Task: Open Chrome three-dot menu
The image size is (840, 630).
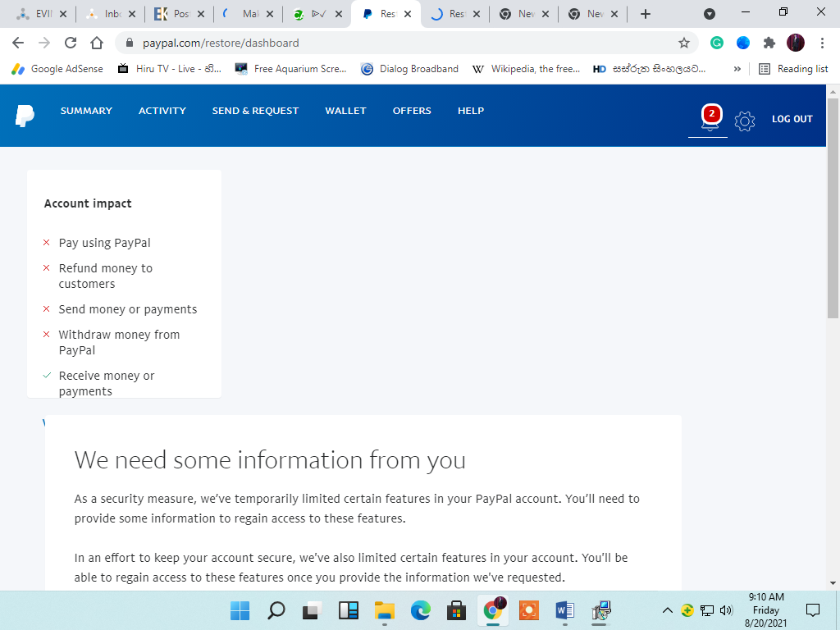Action: pyautogui.click(x=822, y=43)
